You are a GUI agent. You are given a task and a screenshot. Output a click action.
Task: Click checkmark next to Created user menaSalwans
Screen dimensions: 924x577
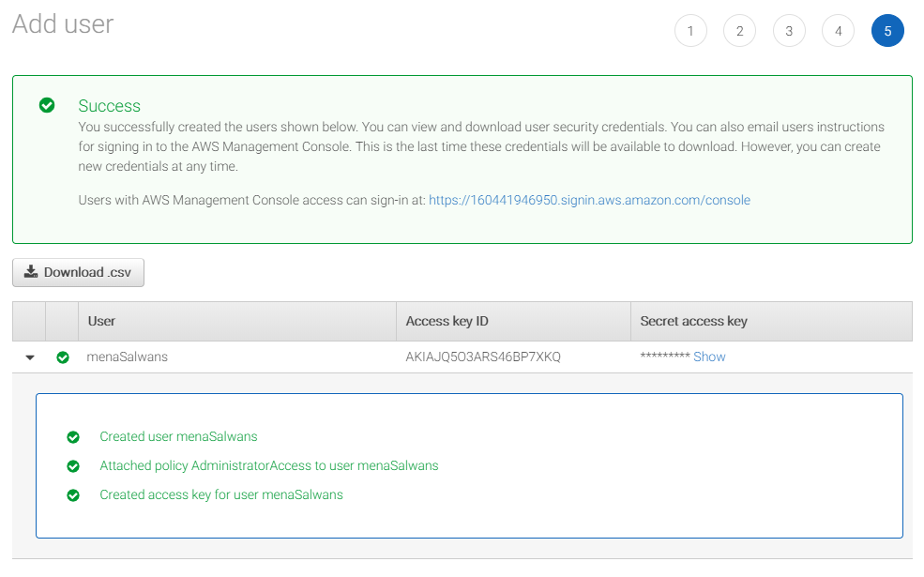tap(73, 436)
